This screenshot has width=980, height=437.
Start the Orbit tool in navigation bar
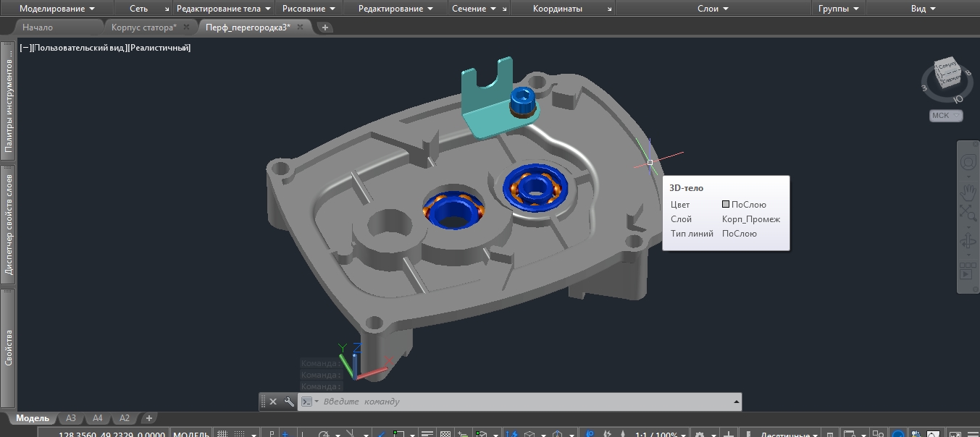point(968,242)
